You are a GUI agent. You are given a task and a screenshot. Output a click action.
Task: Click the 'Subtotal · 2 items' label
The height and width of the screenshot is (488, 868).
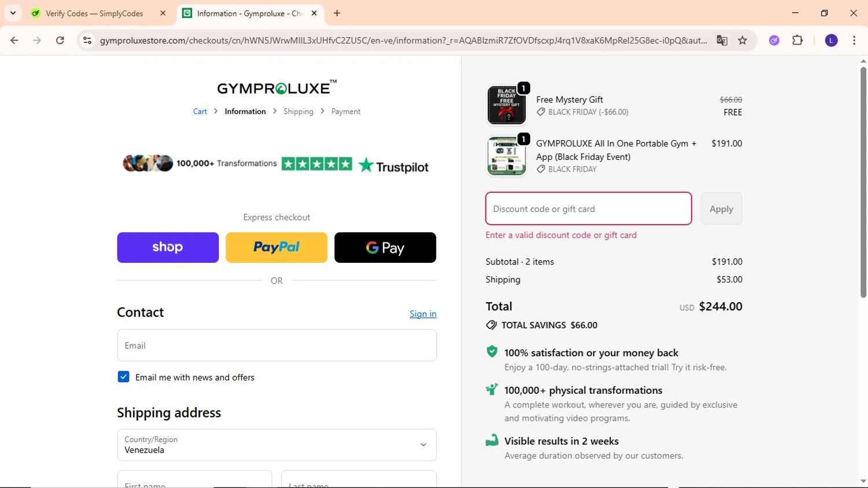click(x=520, y=262)
